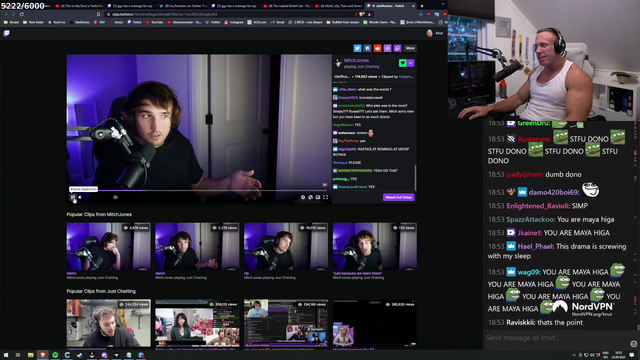Click username Enlightened_Ravioli in stream chat

[x=537, y=206]
